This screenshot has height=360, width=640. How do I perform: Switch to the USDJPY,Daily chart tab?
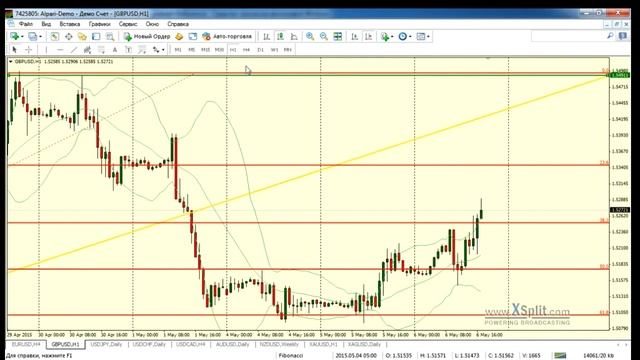(x=106, y=344)
